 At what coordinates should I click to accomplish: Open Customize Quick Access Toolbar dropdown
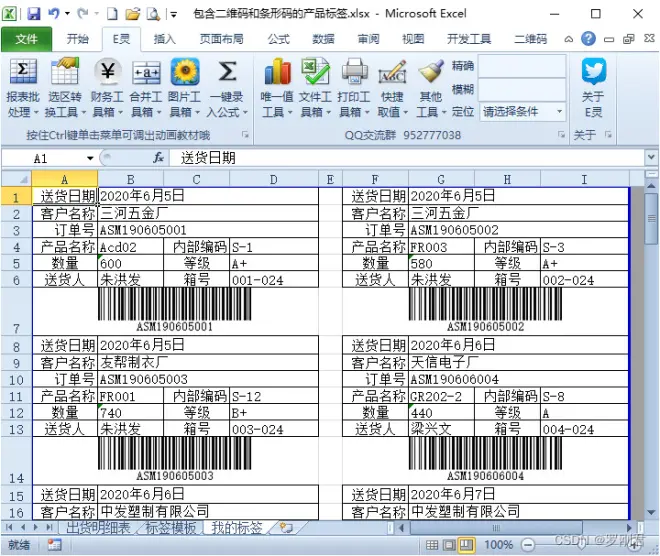(x=173, y=15)
